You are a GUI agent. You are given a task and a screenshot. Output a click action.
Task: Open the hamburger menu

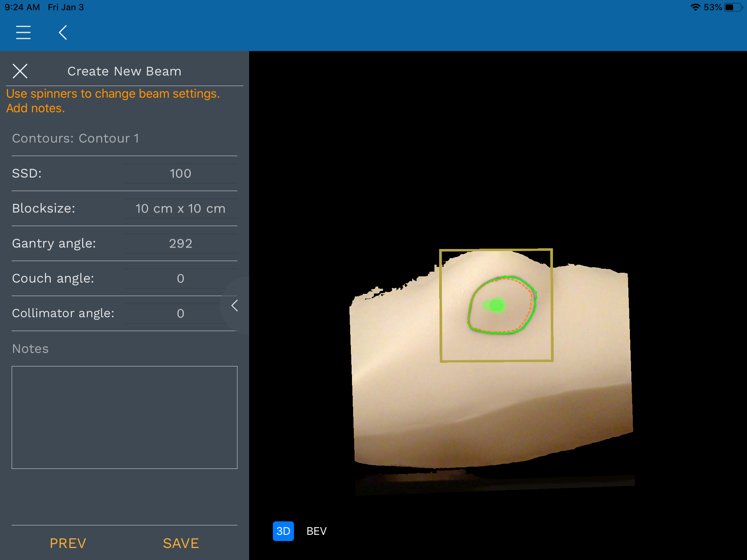[23, 32]
